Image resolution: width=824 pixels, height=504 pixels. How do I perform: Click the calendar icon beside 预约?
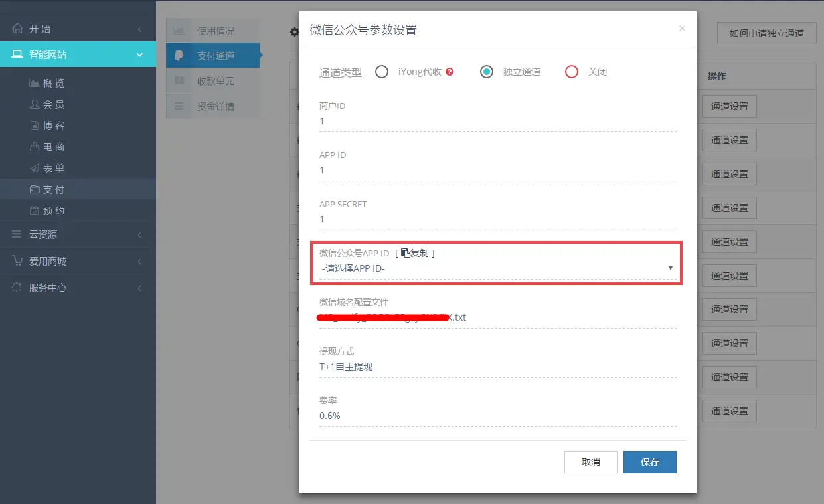click(35, 210)
